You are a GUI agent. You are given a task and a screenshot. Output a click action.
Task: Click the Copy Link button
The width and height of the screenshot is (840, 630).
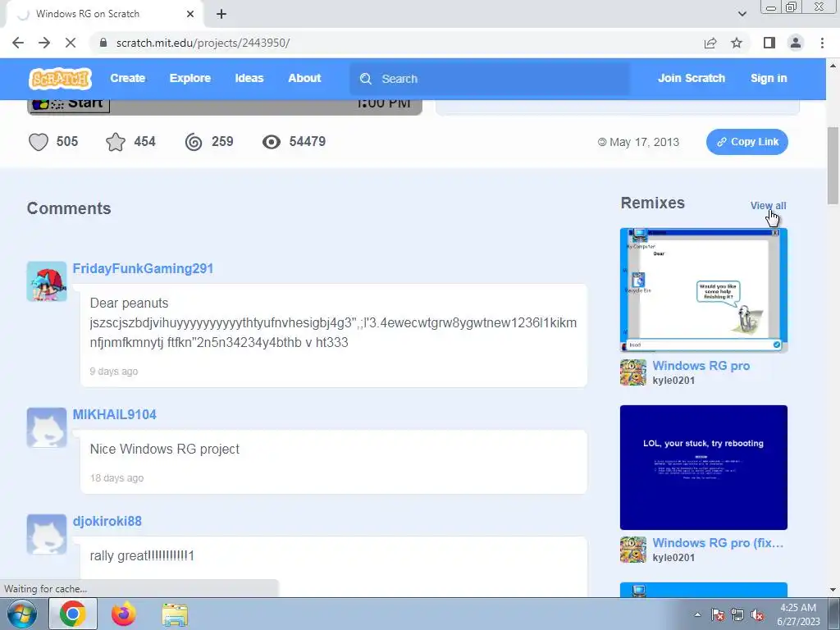[x=746, y=142]
